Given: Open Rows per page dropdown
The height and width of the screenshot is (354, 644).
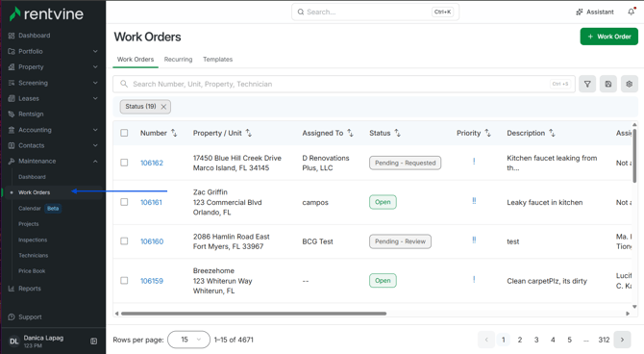Looking at the screenshot, I should point(189,340).
